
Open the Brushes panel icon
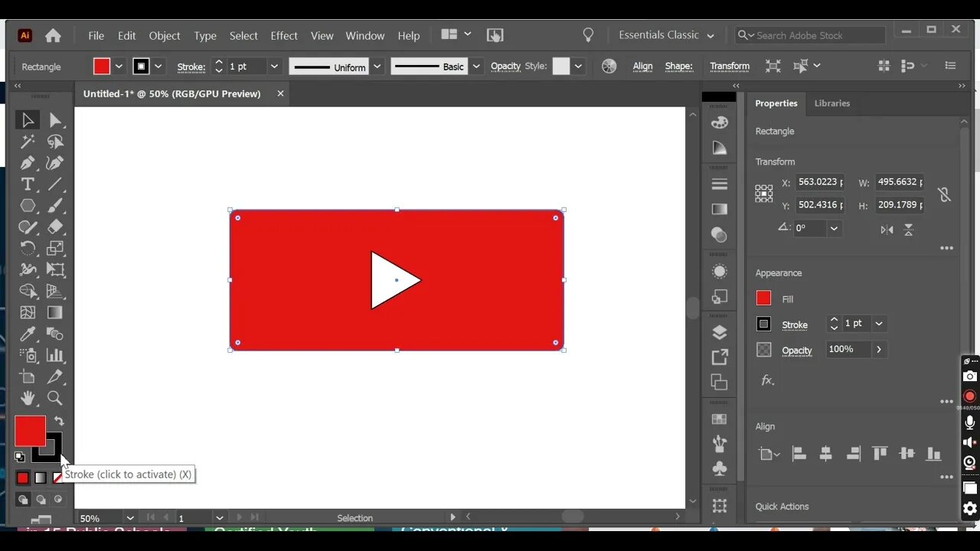point(720,443)
